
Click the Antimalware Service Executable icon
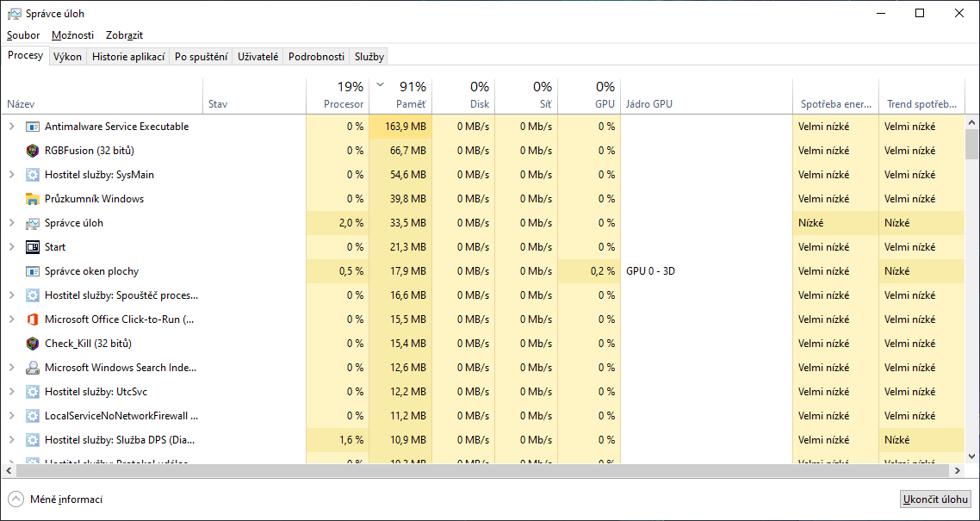pyautogui.click(x=33, y=127)
